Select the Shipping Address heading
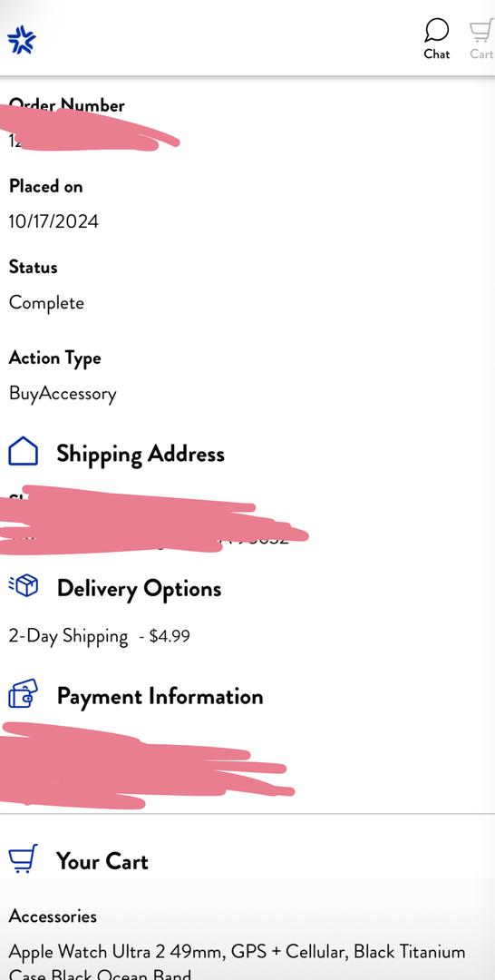This screenshot has height=980, width=495. [x=141, y=455]
